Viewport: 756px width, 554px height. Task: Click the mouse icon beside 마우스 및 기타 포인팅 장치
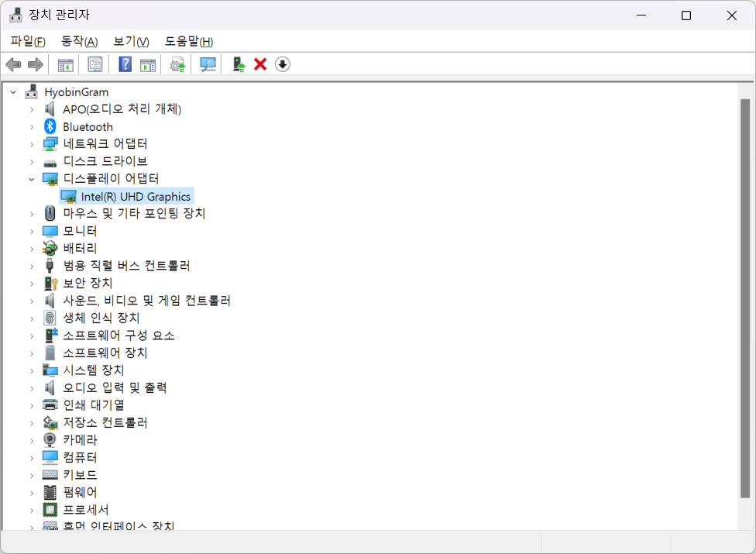[50, 213]
